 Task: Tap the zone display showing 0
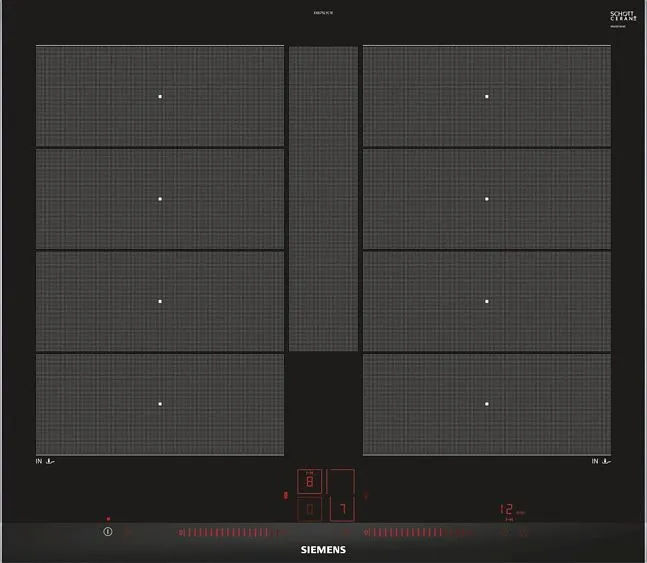click(309, 511)
